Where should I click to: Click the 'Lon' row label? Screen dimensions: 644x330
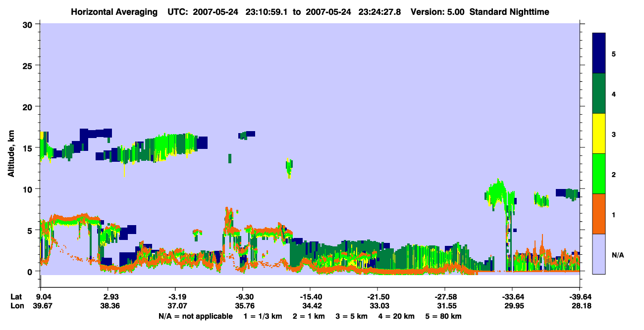point(17,306)
